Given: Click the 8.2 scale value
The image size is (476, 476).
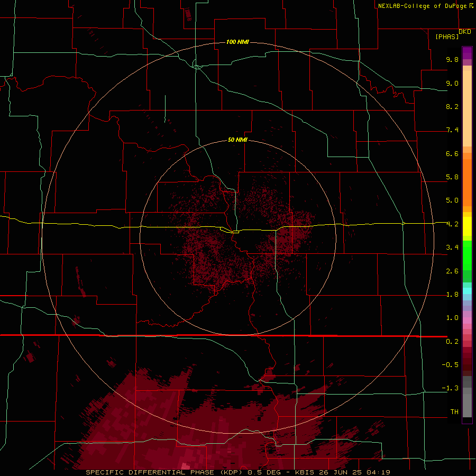Looking at the screenshot, I should pyautogui.click(x=452, y=106).
